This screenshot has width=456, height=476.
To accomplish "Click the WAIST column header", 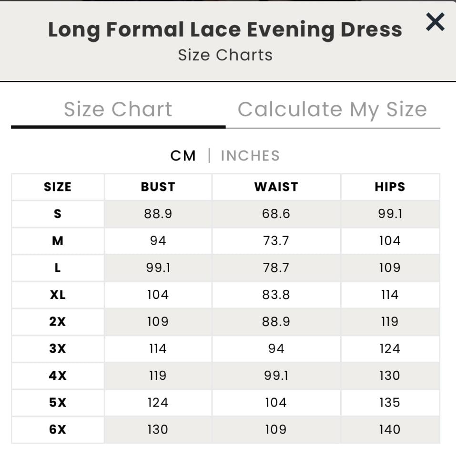I will click(276, 187).
